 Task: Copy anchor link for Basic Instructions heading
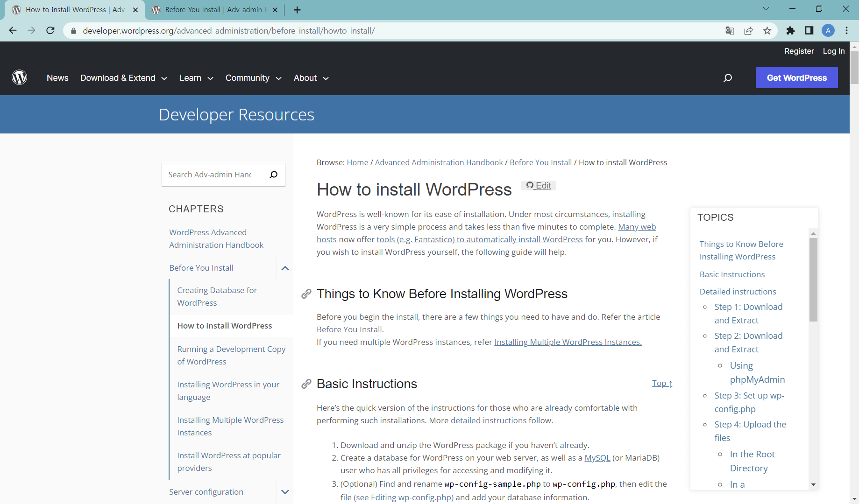[306, 384]
